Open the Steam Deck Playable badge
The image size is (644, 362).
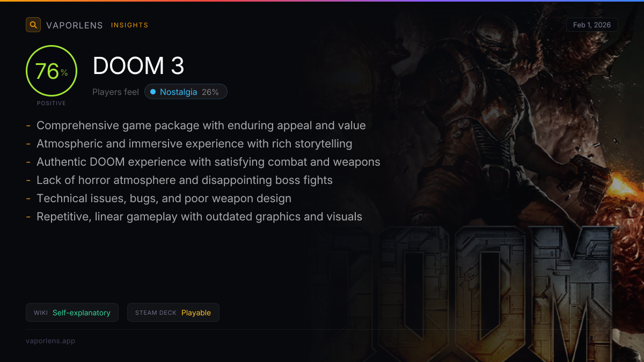[x=173, y=313]
